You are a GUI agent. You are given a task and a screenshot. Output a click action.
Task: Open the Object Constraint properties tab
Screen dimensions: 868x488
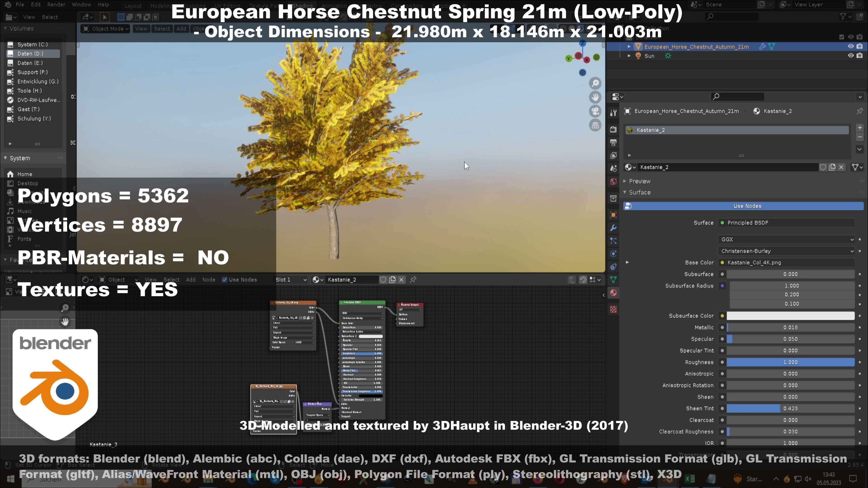pyautogui.click(x=613, y=267)
